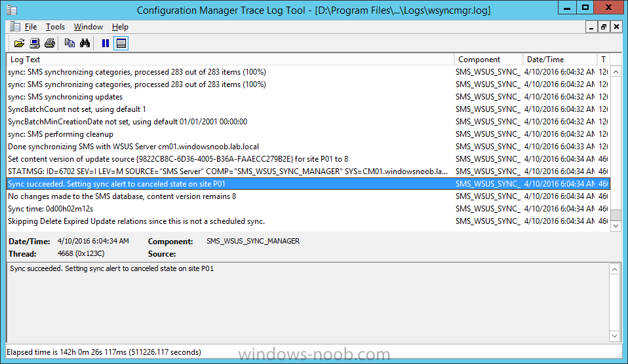Click the Thread value 4668 (0x123C)
Screen dimensions: 628x364
[x=81, y=253]
